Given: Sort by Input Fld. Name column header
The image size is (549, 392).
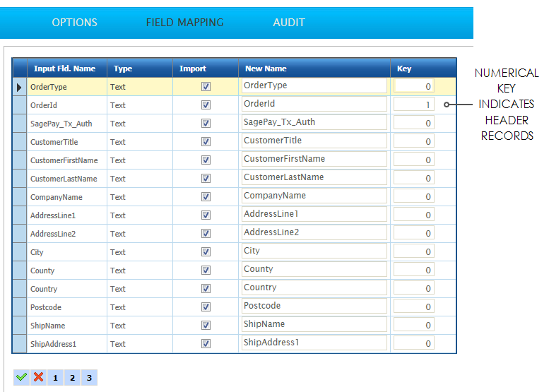Looking at the screenshot, I should tap(64, 69).
